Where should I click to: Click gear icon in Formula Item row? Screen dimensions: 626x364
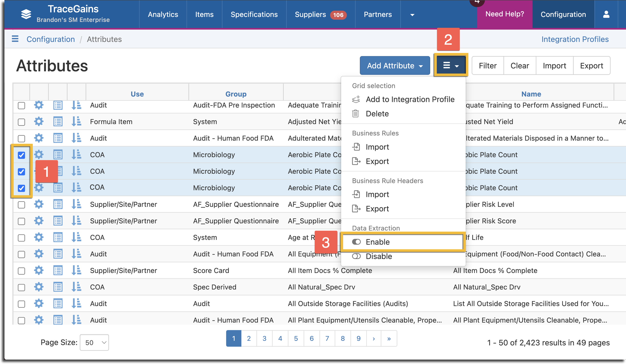click(x=39, y=122)
